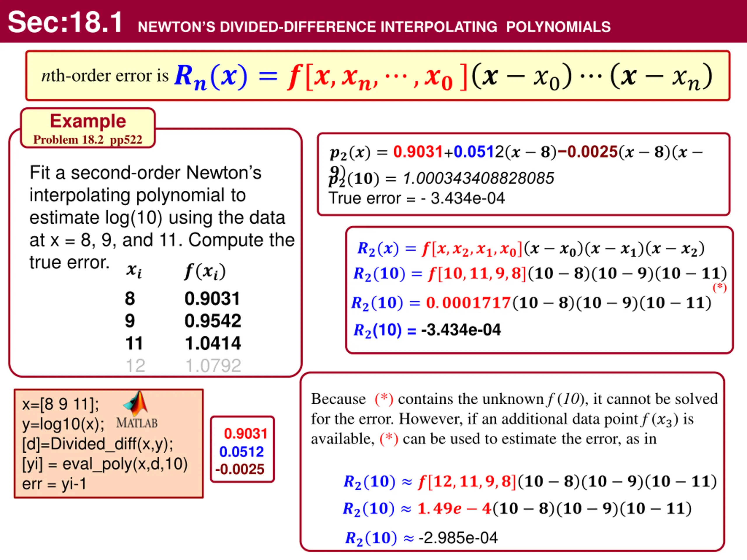The image size is (747, 560).
Task: Click the -0.0025 in the coefficients box
Action: point(240,470)
